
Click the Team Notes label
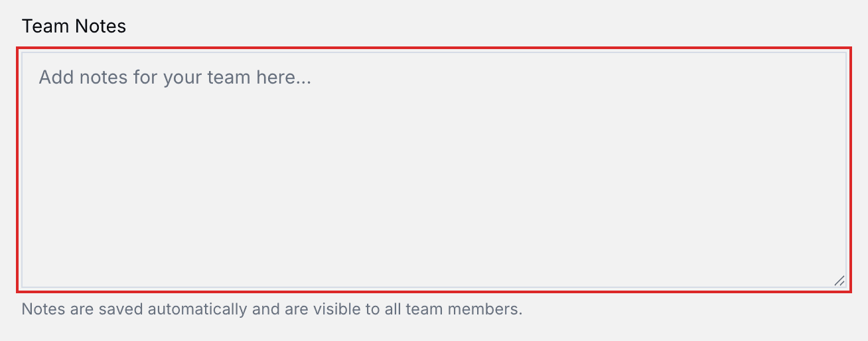point(74,27)
